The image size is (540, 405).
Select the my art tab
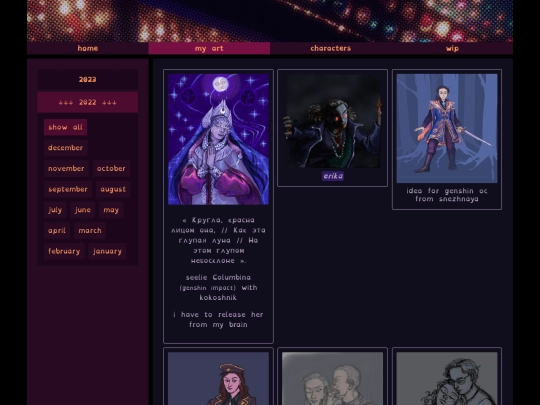click(x=209, y=49)
